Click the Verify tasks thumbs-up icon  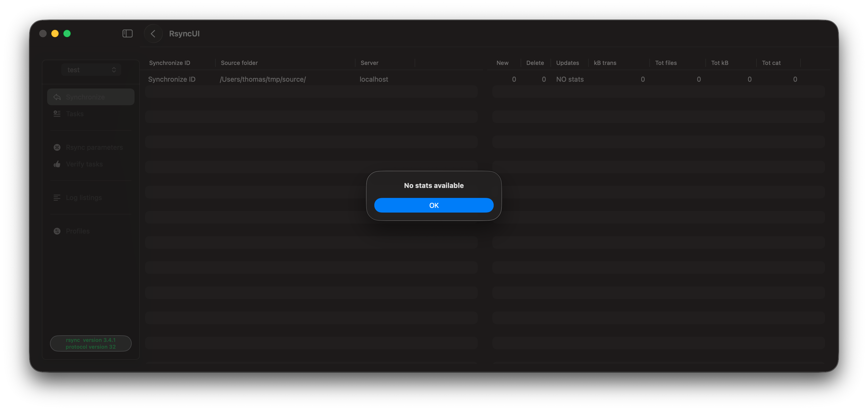coord(57,164)
